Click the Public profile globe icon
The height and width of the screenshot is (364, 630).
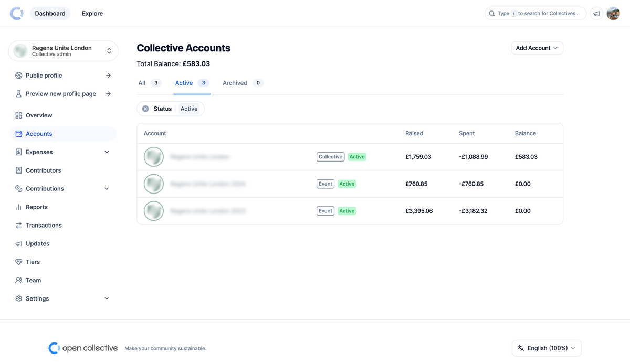[x=19, y=76]
